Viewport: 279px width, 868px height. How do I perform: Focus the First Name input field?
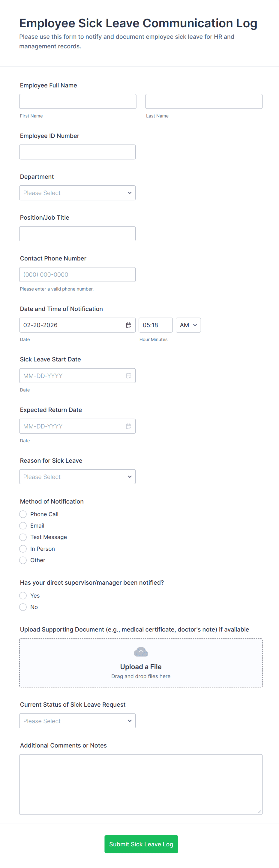78,102
